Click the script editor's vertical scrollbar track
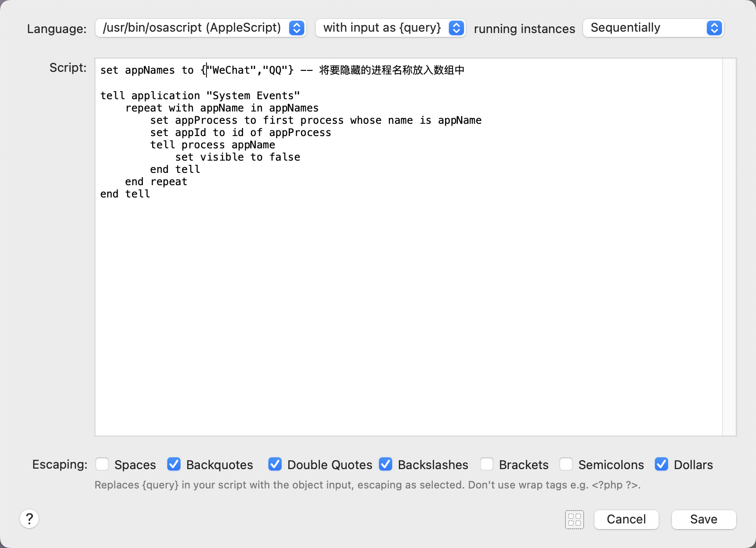 [730, 247]
